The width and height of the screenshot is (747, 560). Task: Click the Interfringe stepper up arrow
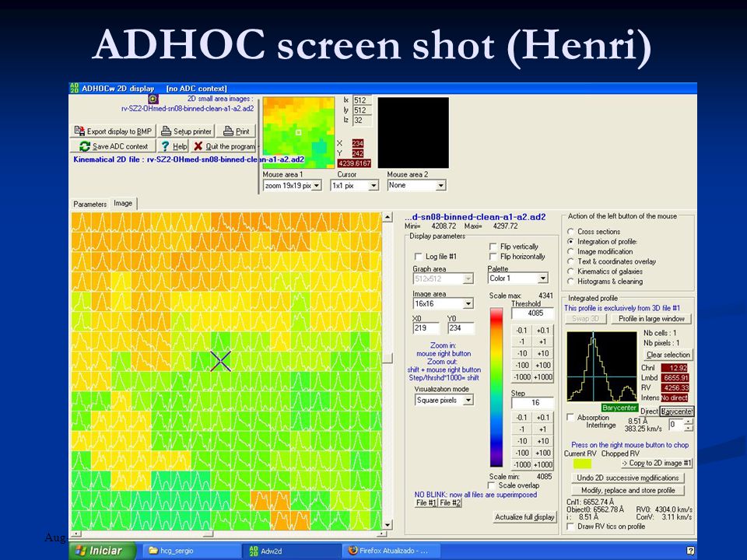[x=689, y=422]
